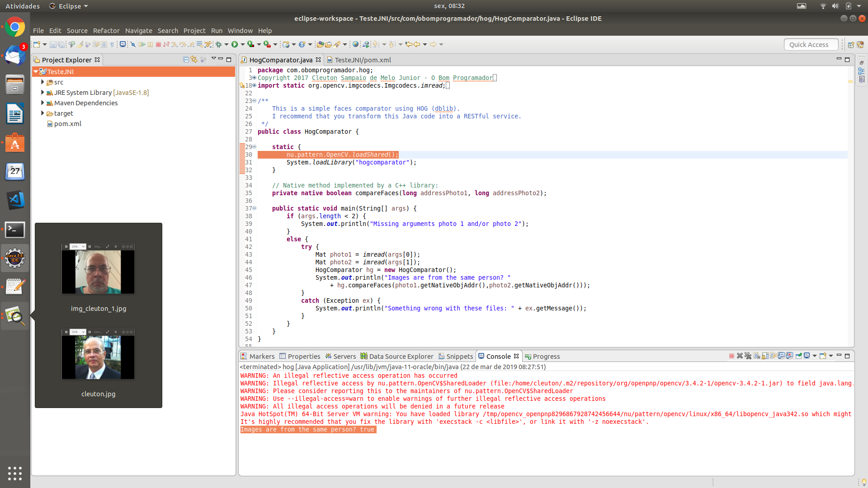The width and height of the screenshot is (868, 488).
Task: Open Google Chrome from the dock
Action: click(15, 27)
